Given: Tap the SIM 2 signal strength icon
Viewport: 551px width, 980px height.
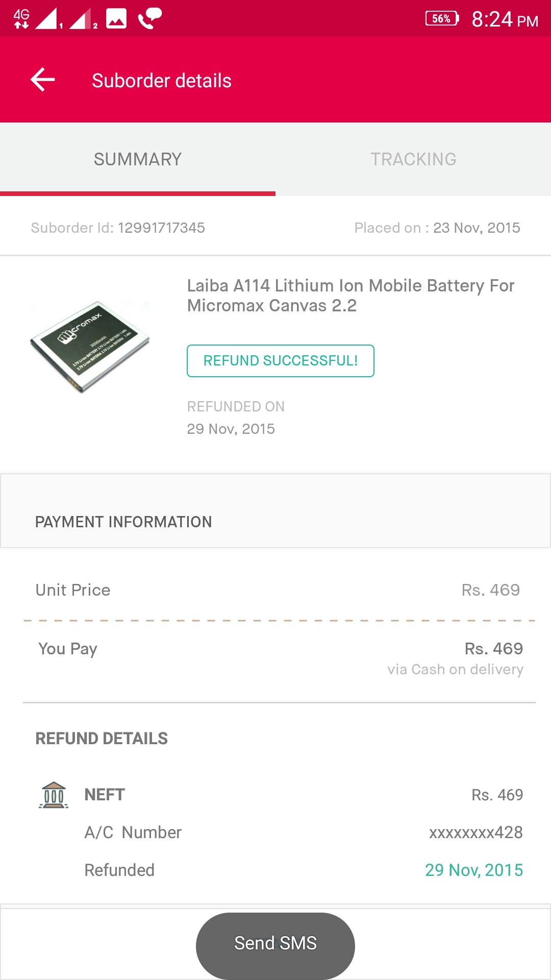Looking at the screenshot, I should (83, 19).
